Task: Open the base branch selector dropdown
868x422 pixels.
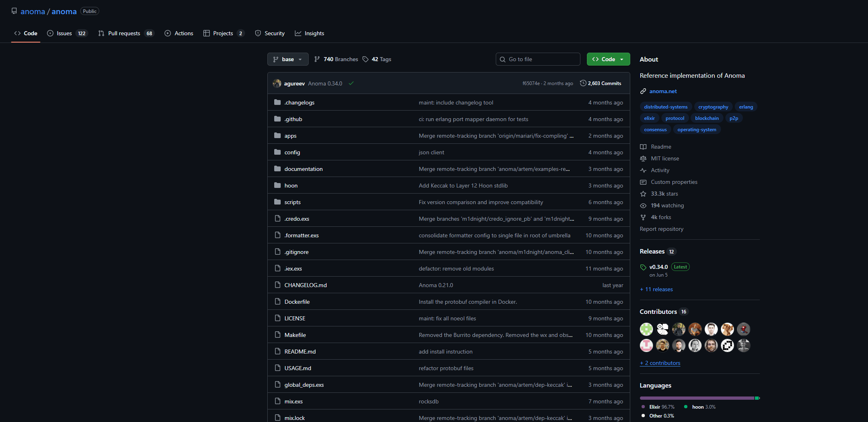Action: 288,59
